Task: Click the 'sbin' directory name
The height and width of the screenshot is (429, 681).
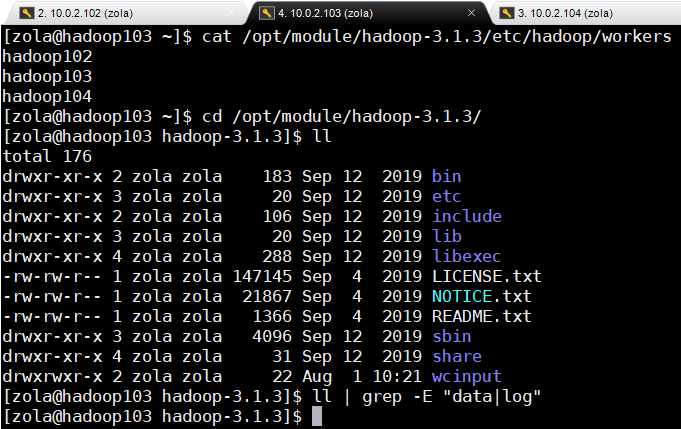Action: click(x=452, y=336)
